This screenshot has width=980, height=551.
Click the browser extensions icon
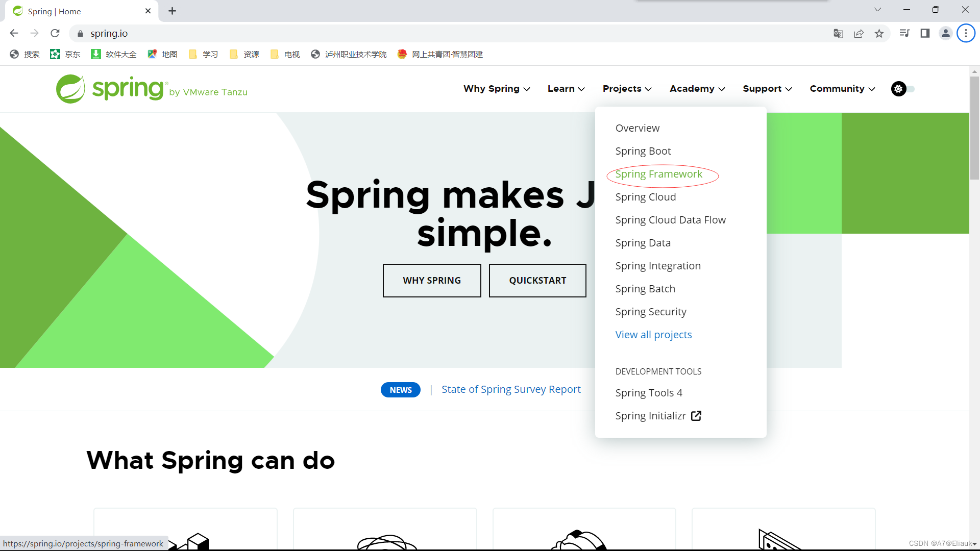coord(966,33)
